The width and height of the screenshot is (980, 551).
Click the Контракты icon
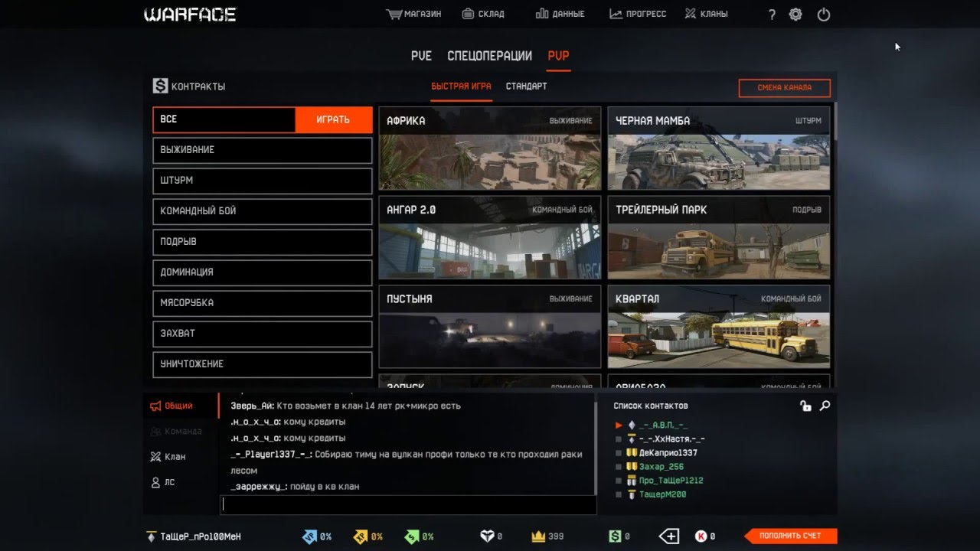click(x=160, y=86)
